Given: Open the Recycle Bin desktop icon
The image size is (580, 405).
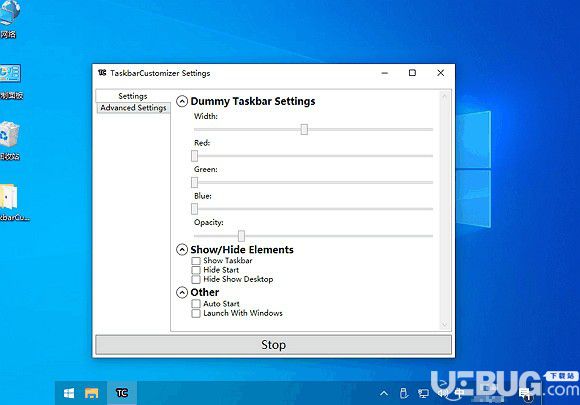Looking at the screenshot, I should (10, 141).
